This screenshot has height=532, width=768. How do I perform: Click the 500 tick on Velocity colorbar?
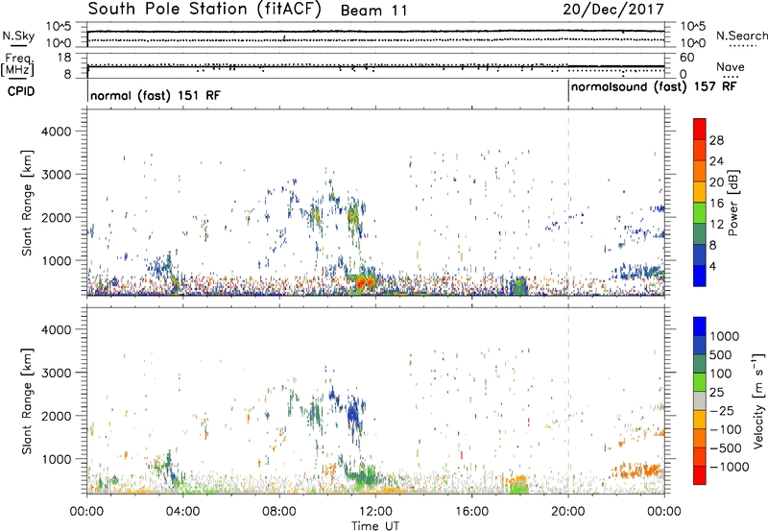point(721,354)
